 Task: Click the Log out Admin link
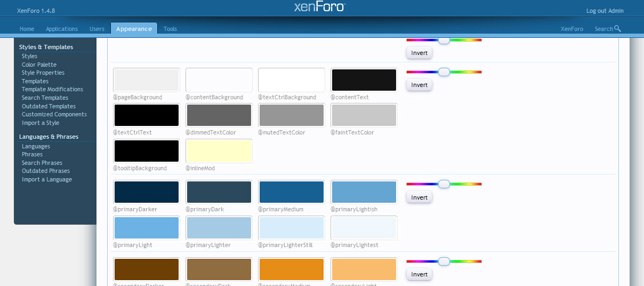pos(605,11)
